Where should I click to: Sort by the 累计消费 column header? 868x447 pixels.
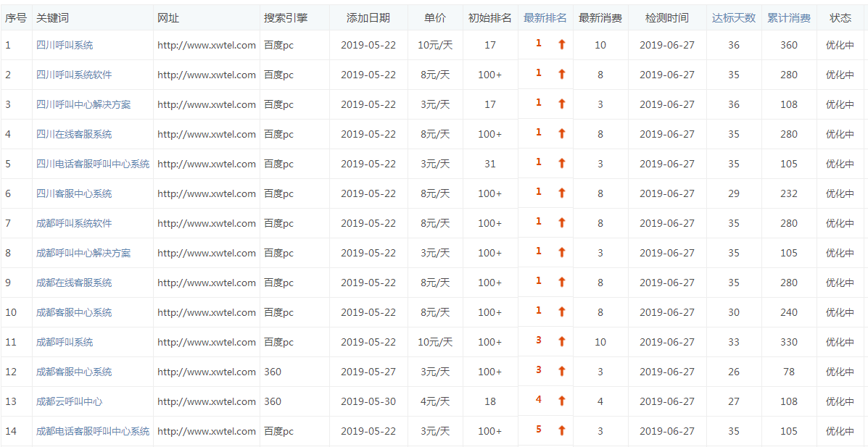(x=789, y=17)
